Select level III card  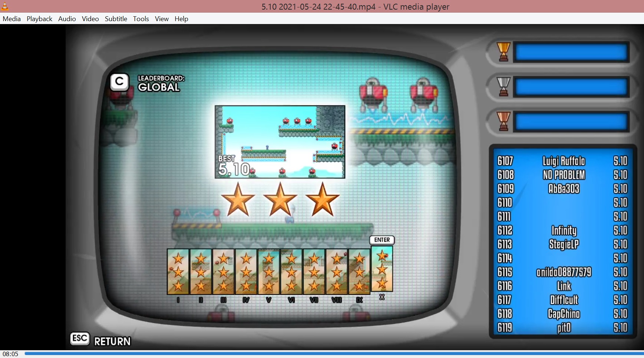[223, 272]
